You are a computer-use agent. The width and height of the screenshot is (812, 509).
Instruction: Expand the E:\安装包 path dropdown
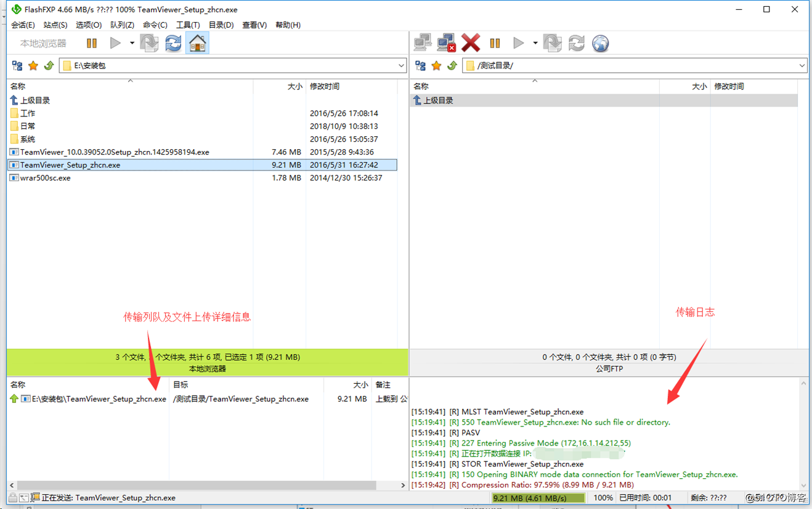(401, 66)
